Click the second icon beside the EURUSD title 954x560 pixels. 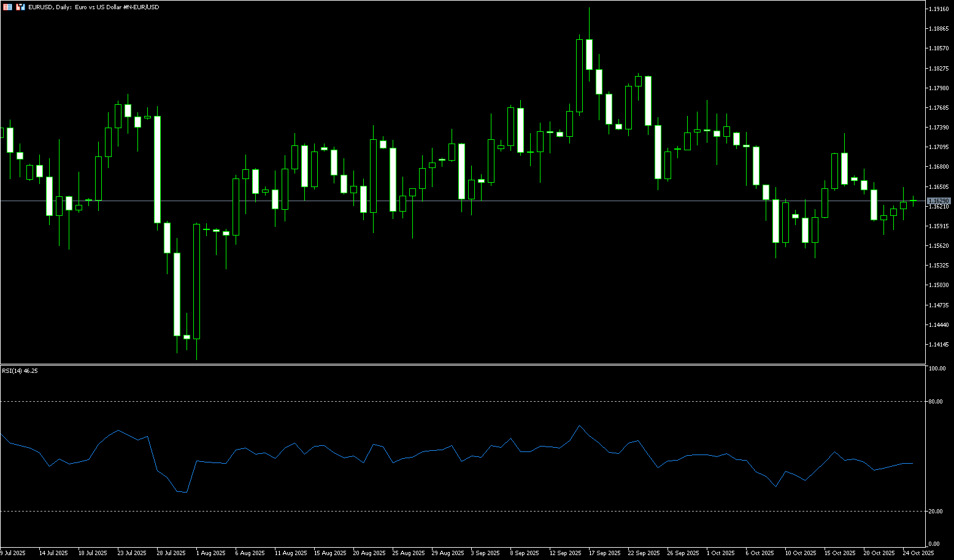tap(20, 7)
